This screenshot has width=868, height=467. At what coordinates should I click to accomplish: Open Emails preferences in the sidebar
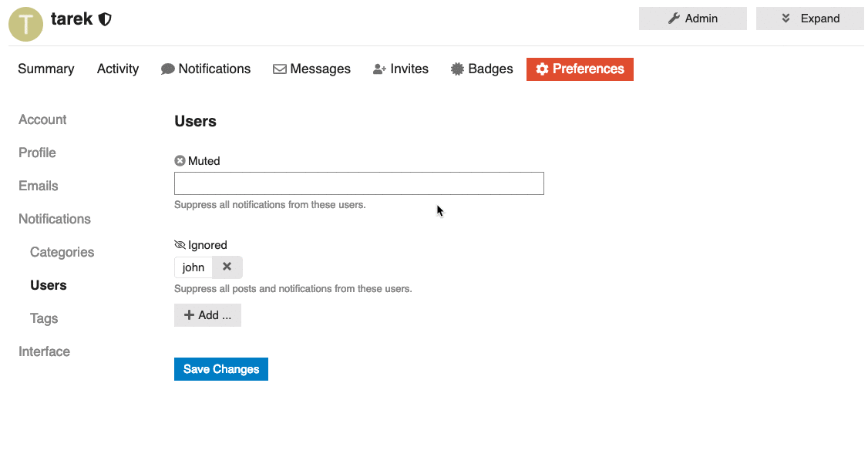coord(39,186)
